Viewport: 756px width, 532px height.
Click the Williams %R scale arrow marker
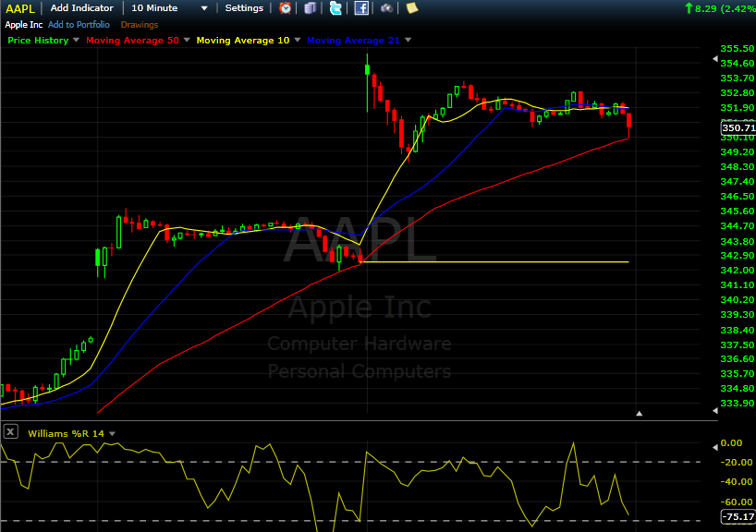coord(715,447)
